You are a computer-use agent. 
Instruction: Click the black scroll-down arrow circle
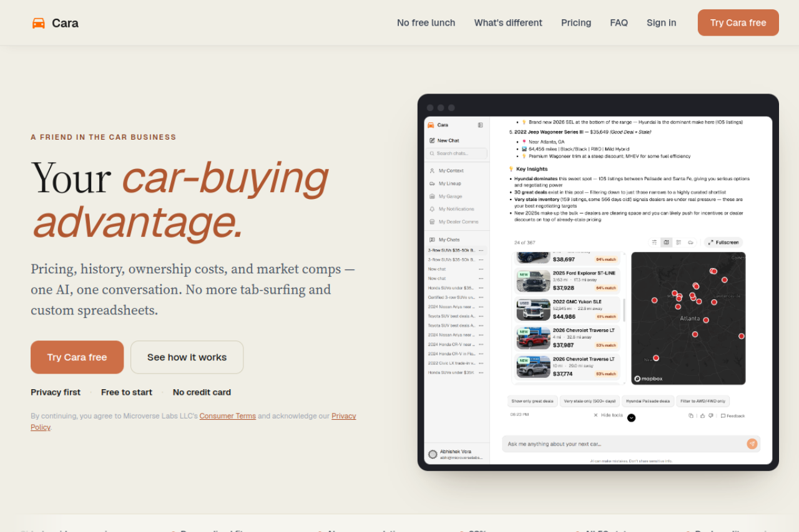click(x=631, y=418)
